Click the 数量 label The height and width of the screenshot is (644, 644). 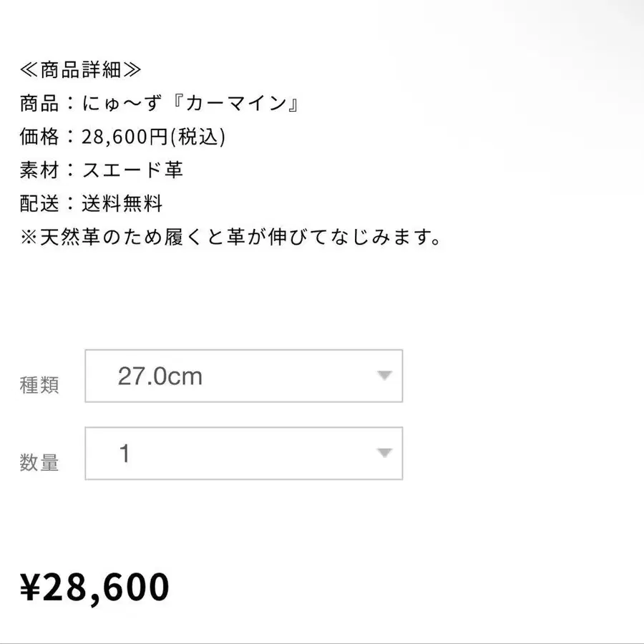39,463
